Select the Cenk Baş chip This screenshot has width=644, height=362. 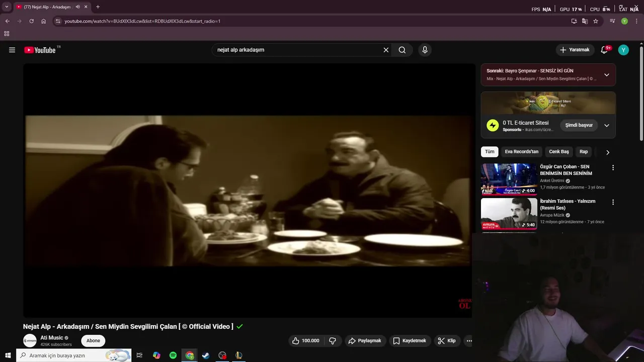pos(558,152)
